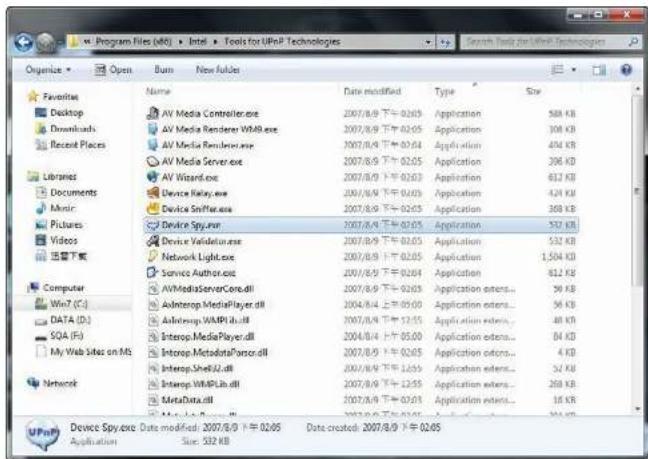Click the Network icon in sidebar
The image size is (648, 459).
33,383
